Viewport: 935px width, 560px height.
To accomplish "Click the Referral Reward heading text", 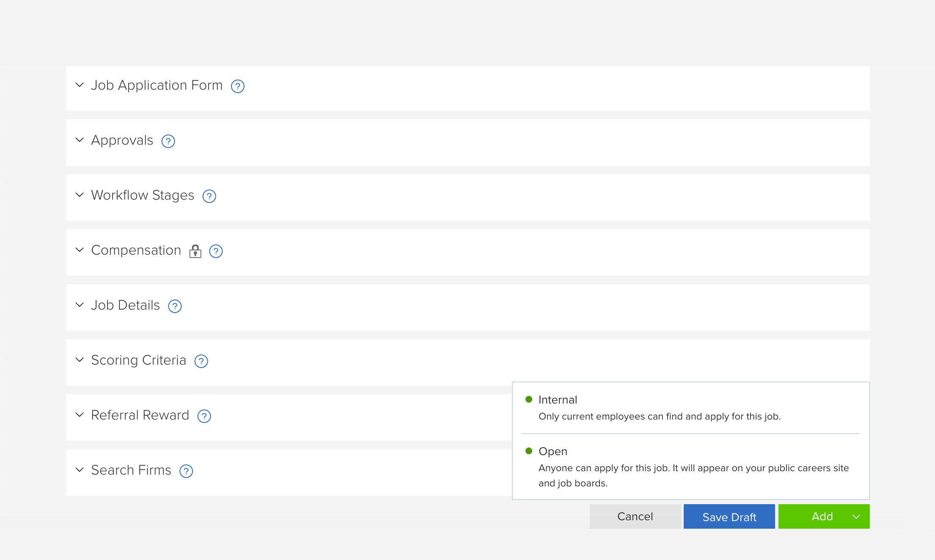I will click(140, 415).
